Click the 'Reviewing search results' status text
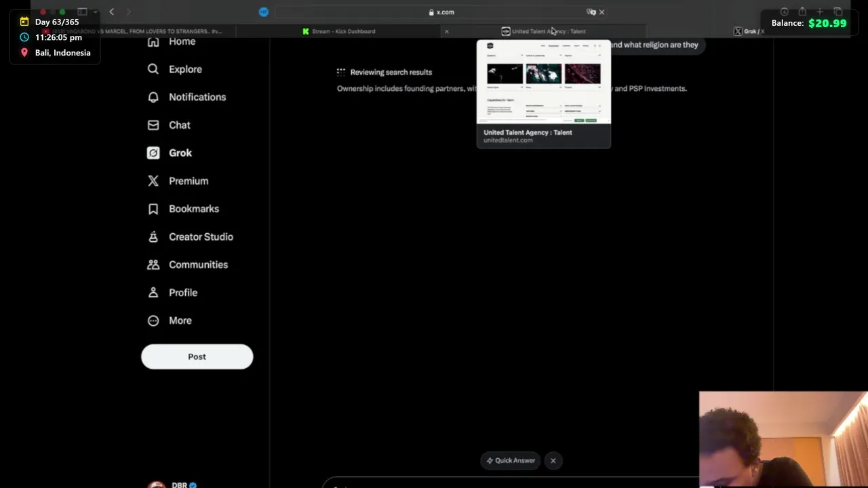This screenshot has height=488, width=868. pos(391,72)
